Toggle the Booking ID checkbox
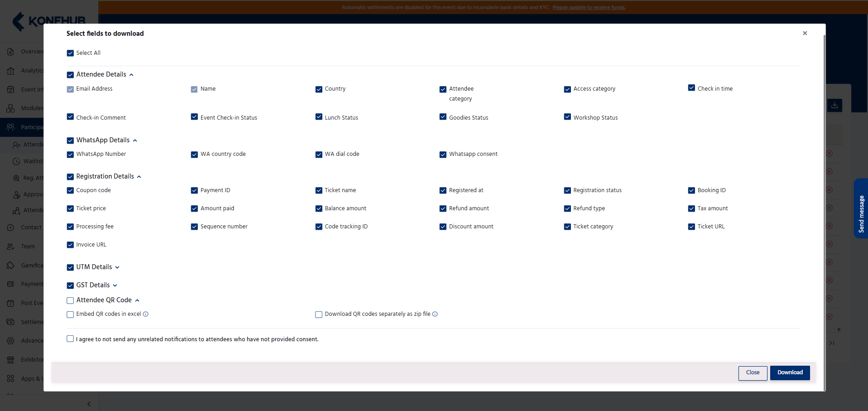 point(691,190)
